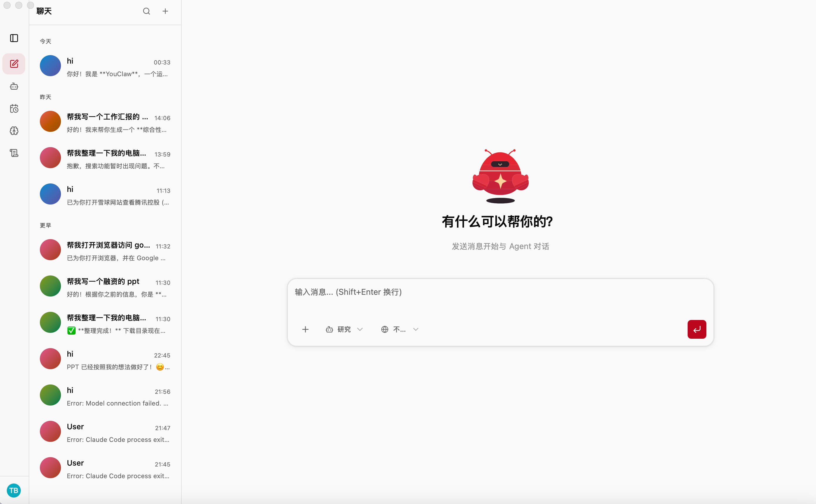Click the TB user avatar
This screenshot has width=816, height=504.
pos(14,490)
